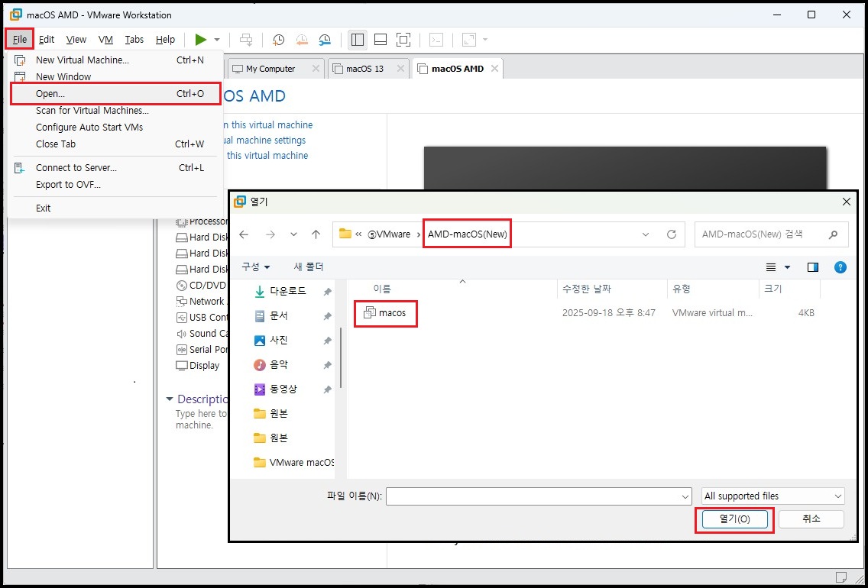Open VMware macOS folder in navigation pane
Image resolution: width=868 pixels, height=588 pixels.
pos(293,463)
